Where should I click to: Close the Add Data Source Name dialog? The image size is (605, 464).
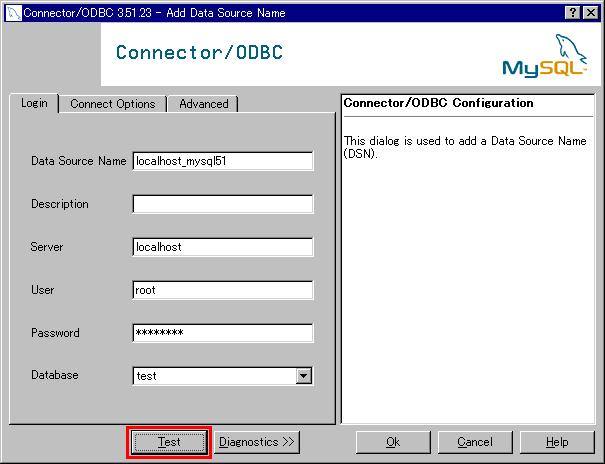point(590,13)
